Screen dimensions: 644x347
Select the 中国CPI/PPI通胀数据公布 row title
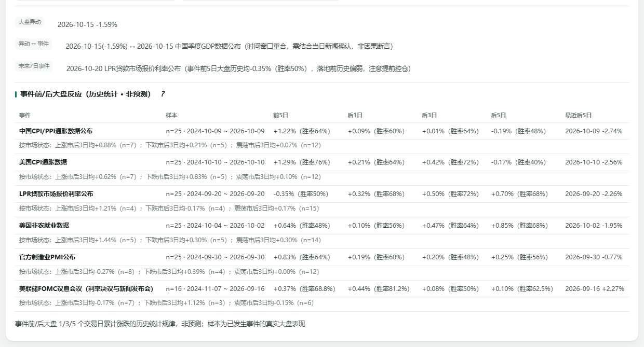point(56,131)
